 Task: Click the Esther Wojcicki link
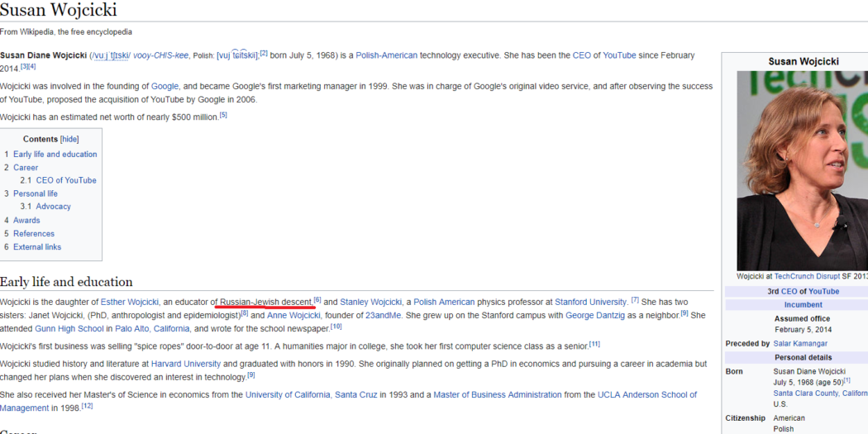[x=130, y=302]
